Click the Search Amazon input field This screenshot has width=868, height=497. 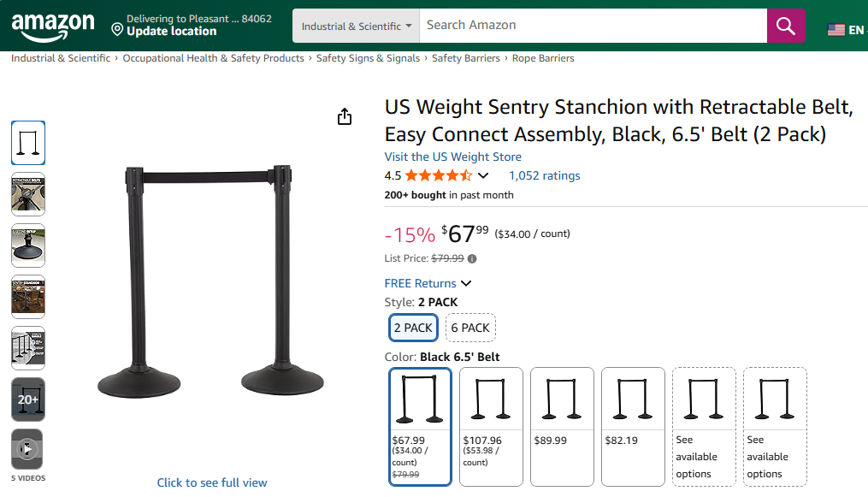[x=594, y=26]
